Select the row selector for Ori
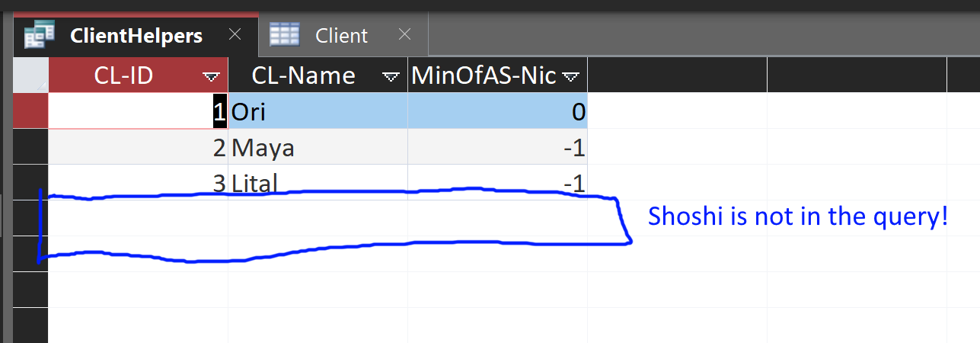Screen dimensions: 980x343 [x=30, y=111]
